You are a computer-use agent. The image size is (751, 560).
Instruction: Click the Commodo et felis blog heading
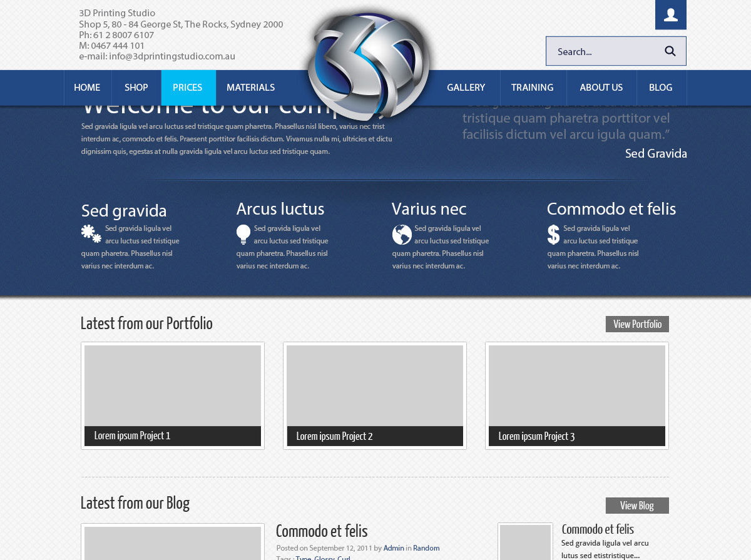point(321,531)
